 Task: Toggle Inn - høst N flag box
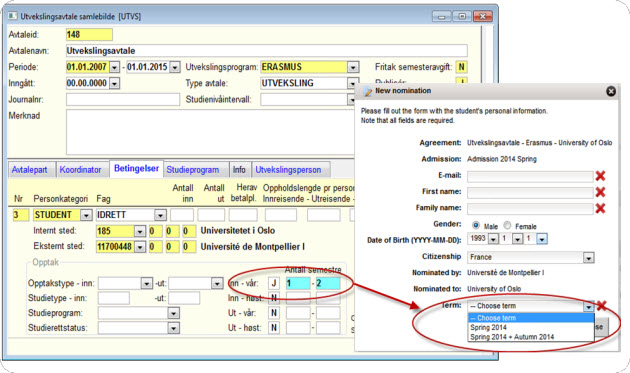274,298
